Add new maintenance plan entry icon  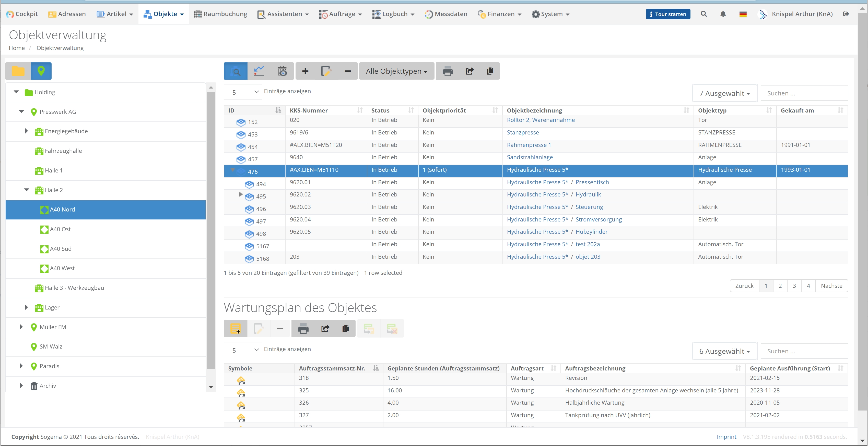click(x=236, y=329)
